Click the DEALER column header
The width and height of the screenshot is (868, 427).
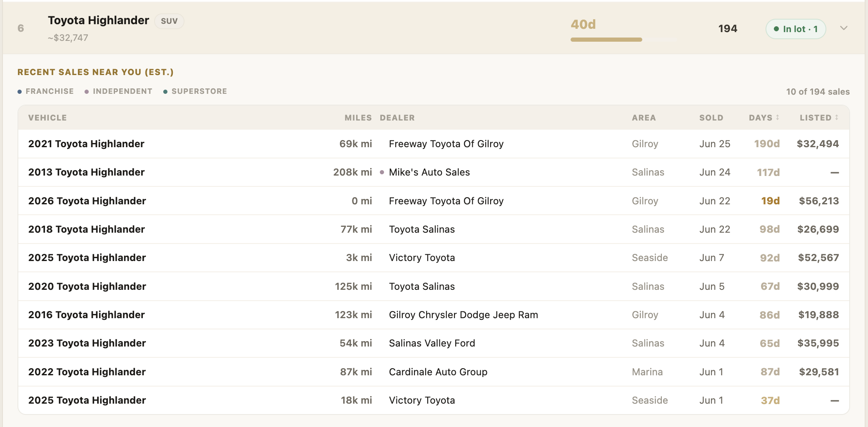397,118
